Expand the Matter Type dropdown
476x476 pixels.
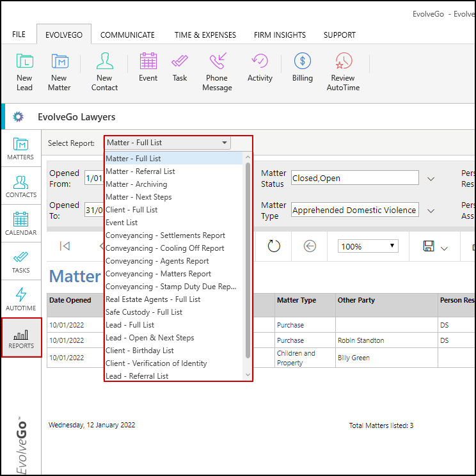(431, 210)
